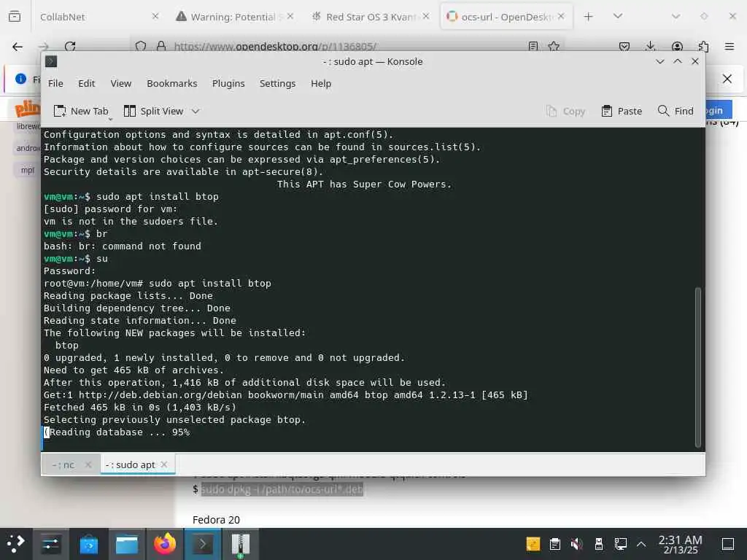Open the View menu in Konsole
The width and height of the screenshot is (747, 560).
pos(121,83)
